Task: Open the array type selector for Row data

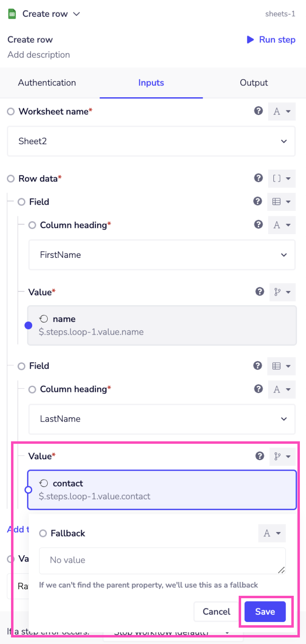Action: 282,178
